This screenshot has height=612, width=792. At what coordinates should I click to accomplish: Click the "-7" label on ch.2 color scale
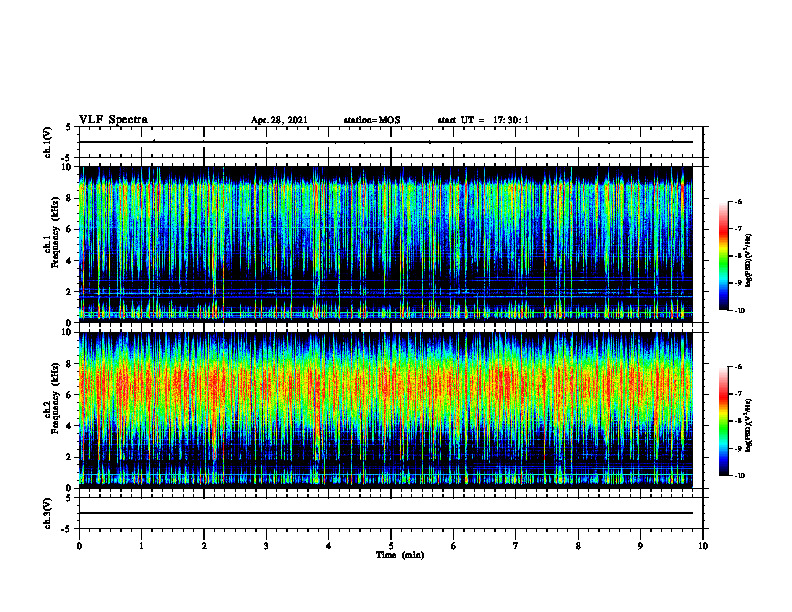tap(738, 394)
